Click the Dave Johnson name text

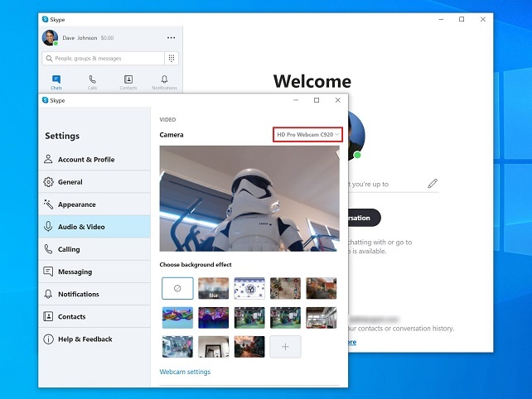(x=80, y=38)
